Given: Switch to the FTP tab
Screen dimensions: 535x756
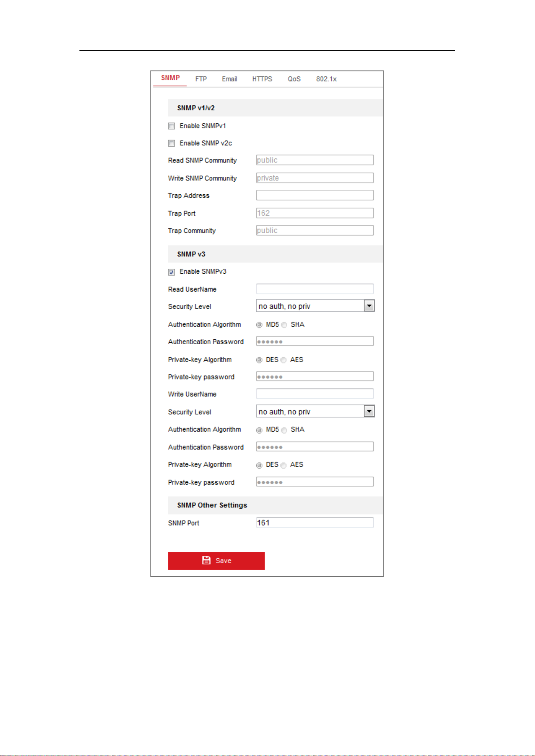Looking at the screenshot, I should coord(201,79).
